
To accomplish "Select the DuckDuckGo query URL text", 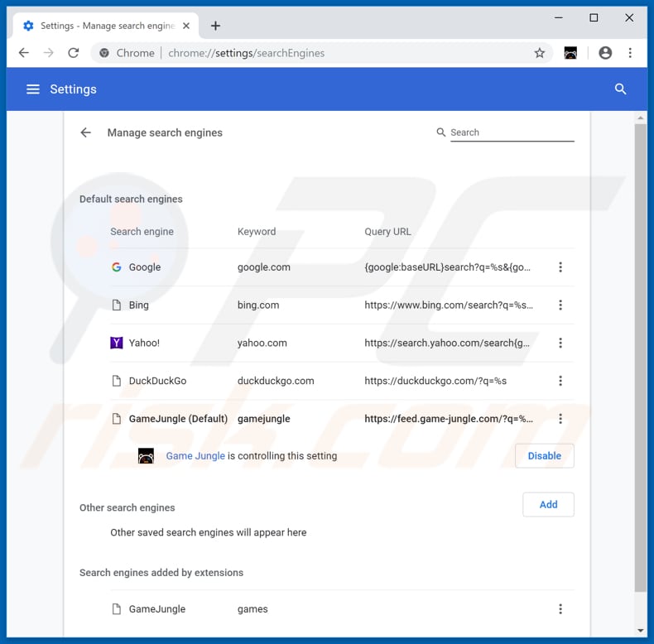I will pos(435,381).
